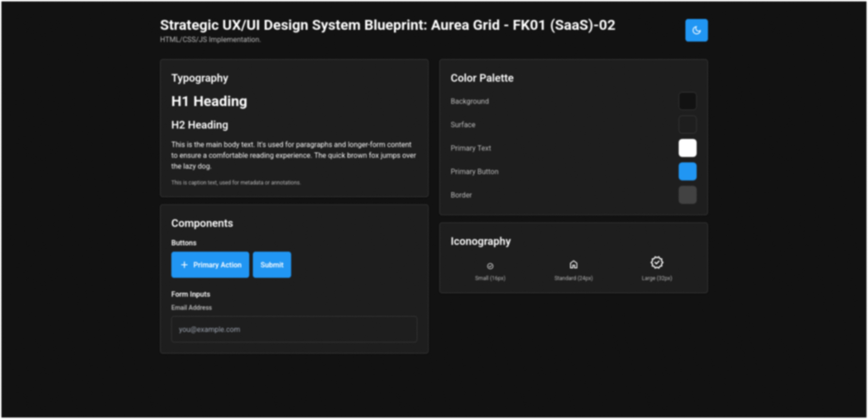Click the Components section heading

point(202,223)
